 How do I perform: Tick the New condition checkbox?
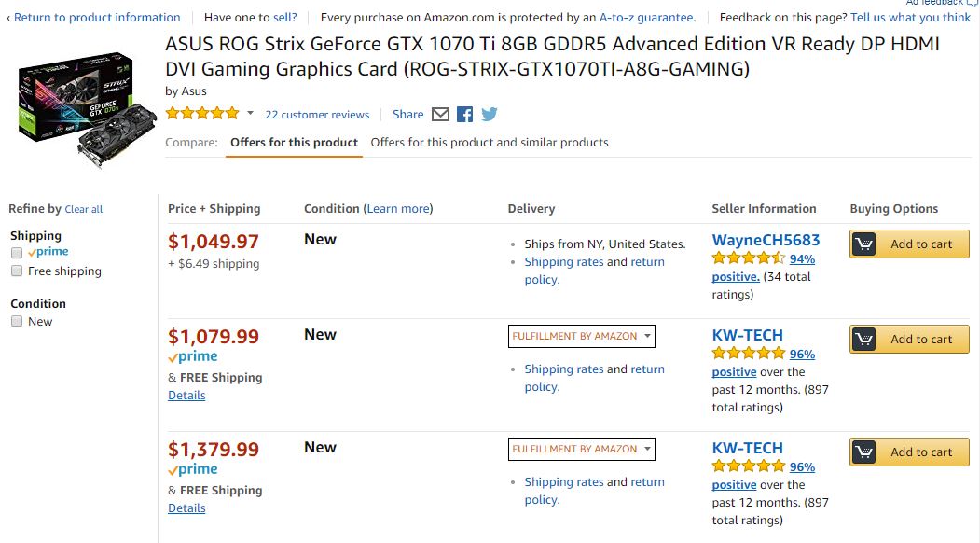tap(17, 322)
